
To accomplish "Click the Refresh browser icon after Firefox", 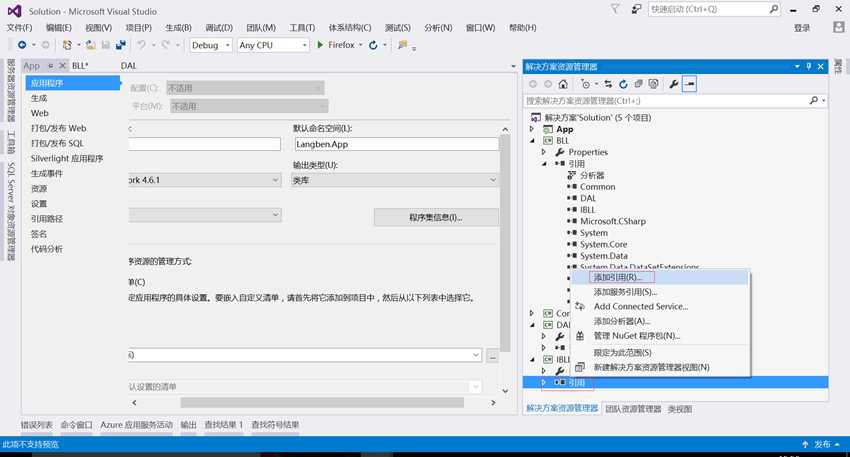I will 373,45.
